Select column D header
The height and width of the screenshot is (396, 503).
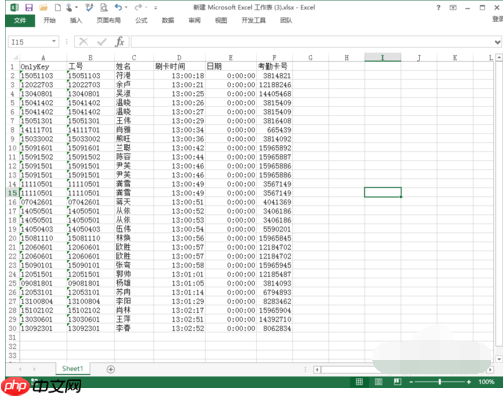pyautogui.click(x=179, y=58)
